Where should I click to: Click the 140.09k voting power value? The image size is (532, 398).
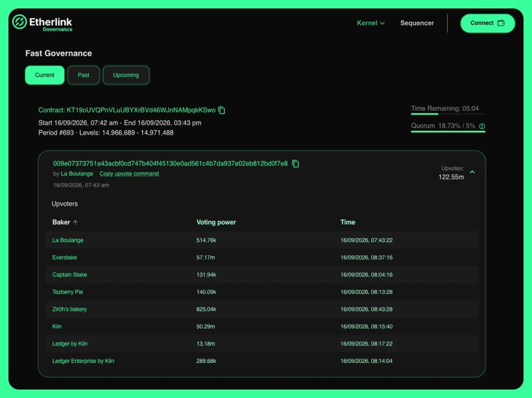[206, 292]
